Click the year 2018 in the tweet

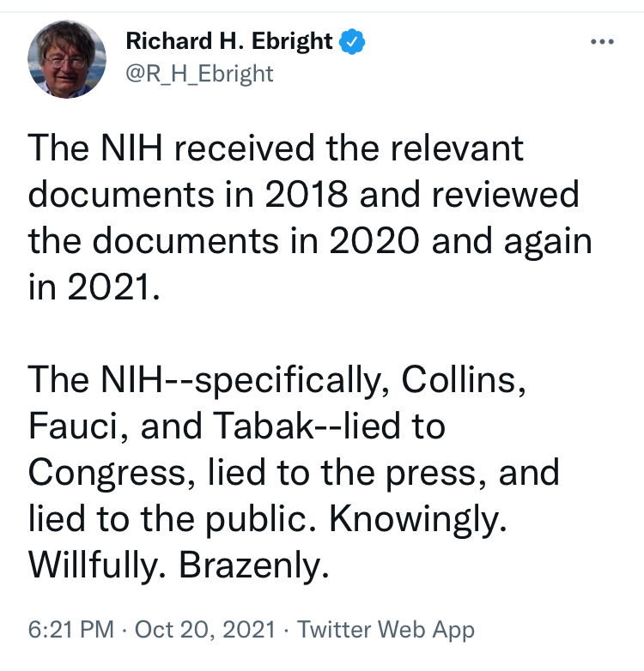click(307, 194)
